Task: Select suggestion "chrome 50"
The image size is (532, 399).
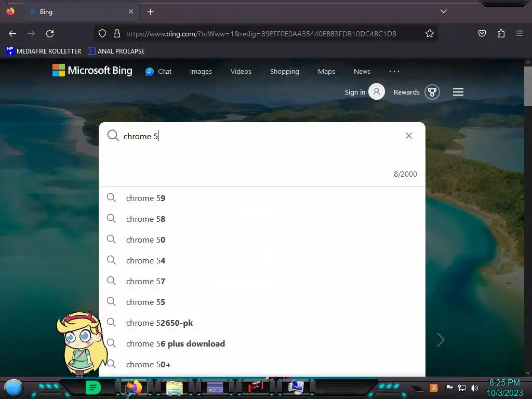Action: tap(262, 240)
